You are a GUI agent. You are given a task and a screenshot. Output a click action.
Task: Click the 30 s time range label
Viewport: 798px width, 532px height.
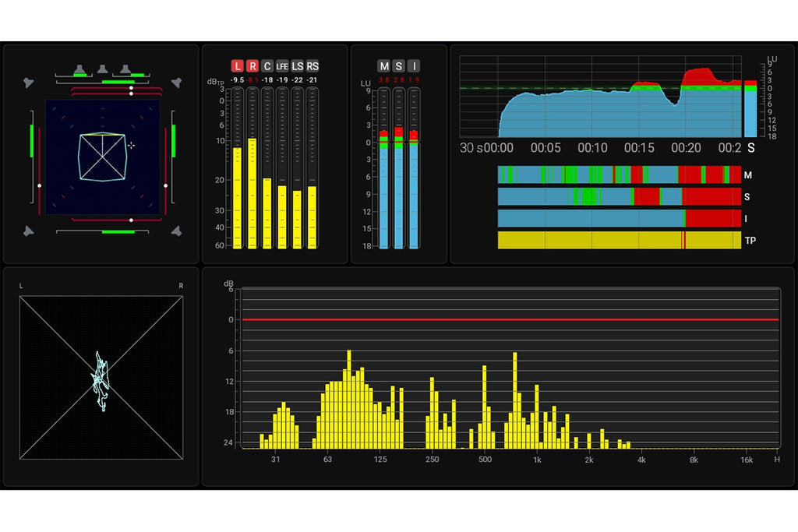click(471, 148)
